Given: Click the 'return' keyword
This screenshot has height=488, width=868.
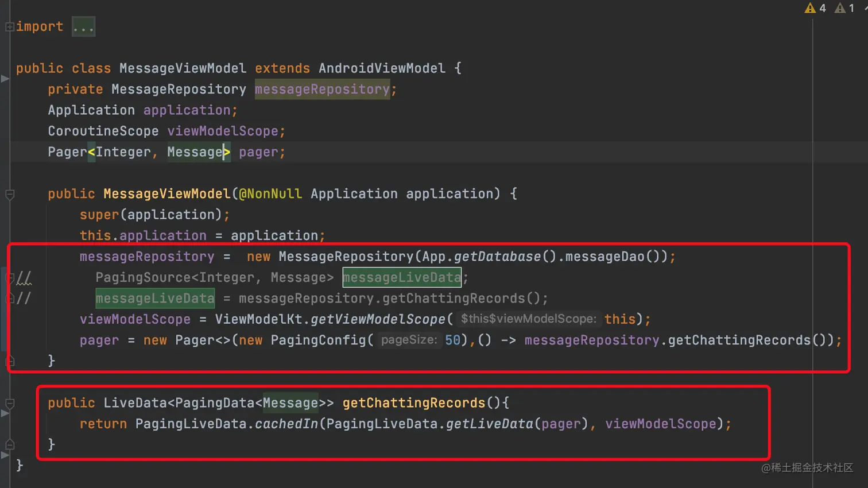Looking at the screenshot, I should 103,424.
